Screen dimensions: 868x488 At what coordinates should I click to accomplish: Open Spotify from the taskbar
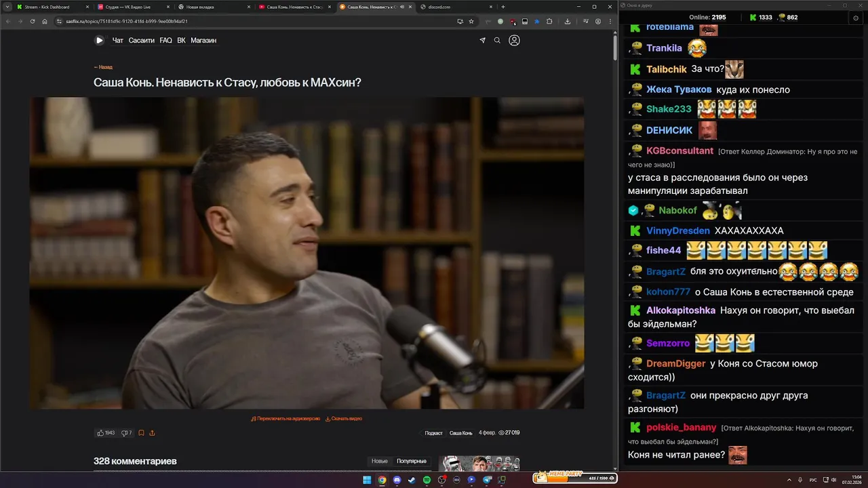pyautogui.click(x=427, y=480)
